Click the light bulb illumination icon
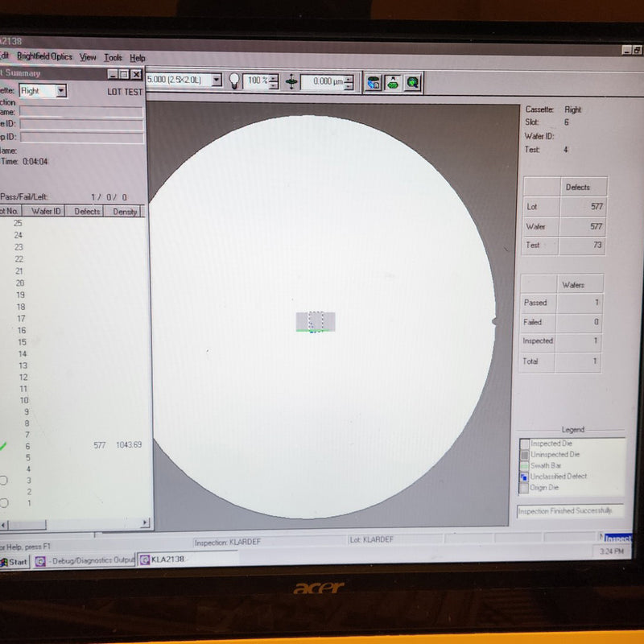The width and height of the screenshot is (644, 644). coord(234,80)
